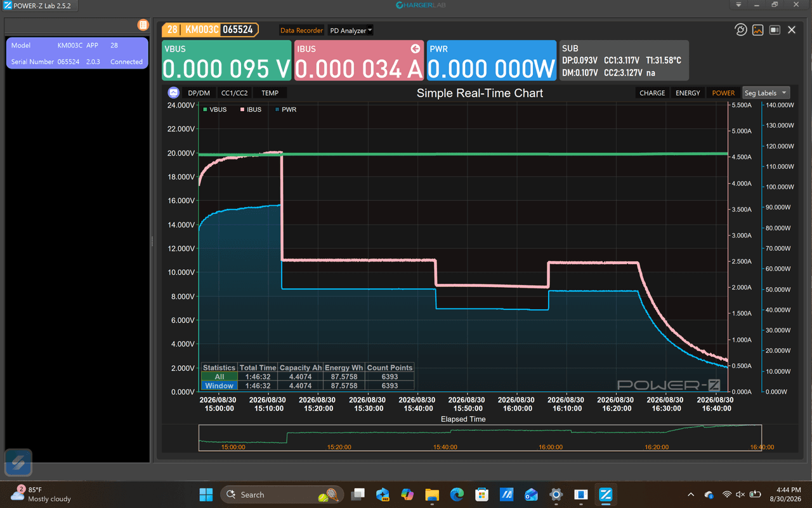Open Task View on the taskbar
The height and width of the screenshot is (508, 812).
[358, 495]
